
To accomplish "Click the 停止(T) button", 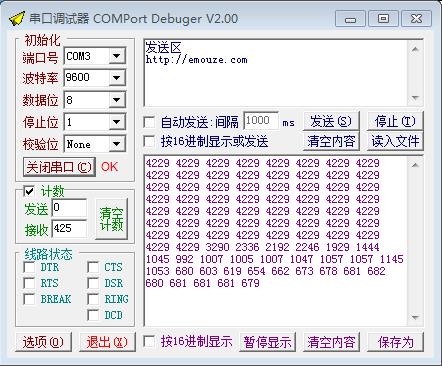I will point(395,121).
